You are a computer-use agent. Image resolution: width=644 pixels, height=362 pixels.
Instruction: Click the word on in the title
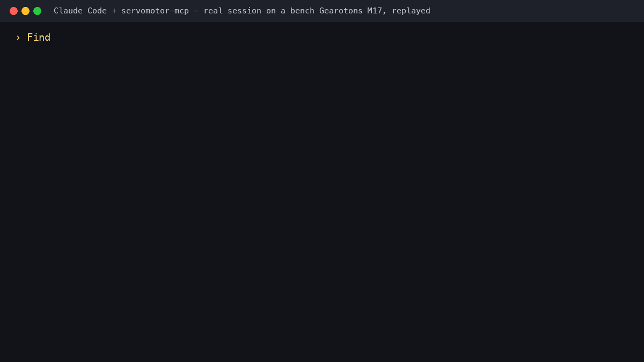click(x=271, y=11)
